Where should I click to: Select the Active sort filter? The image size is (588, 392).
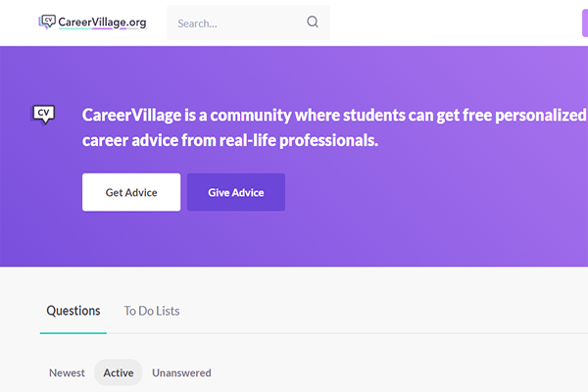point(119,372)
